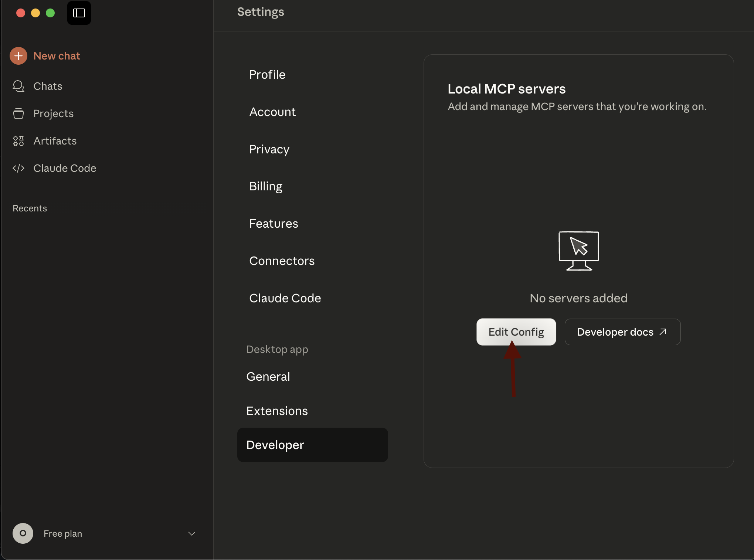Open Chats via speech bubble icon
Viewport: 754px width, 560px height.
point(18,86)
